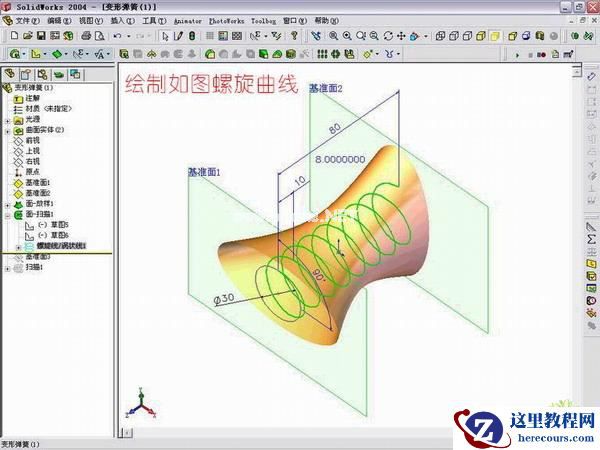
Task: Select the 8.0000000 dimension value
Action: pyautogui.click(x=340, y=159)
